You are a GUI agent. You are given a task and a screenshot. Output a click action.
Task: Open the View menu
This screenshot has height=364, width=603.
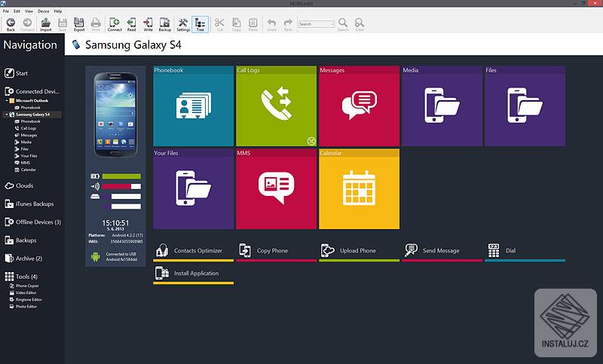click(29, 11)
